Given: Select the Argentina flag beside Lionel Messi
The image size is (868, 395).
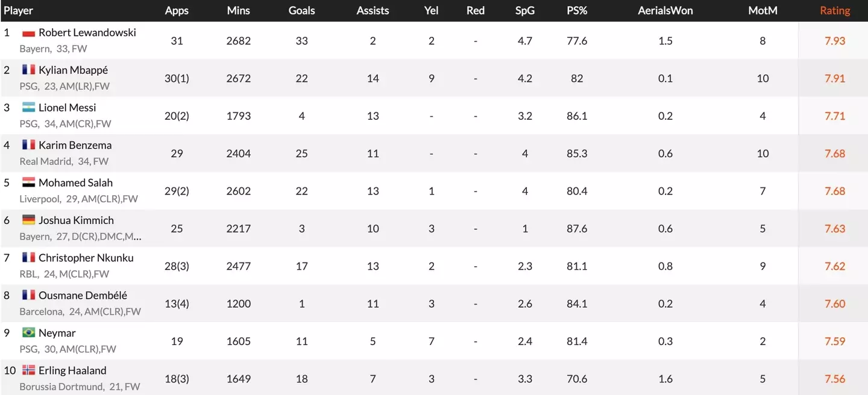Looking at the screenshot, I should point(28,108).
